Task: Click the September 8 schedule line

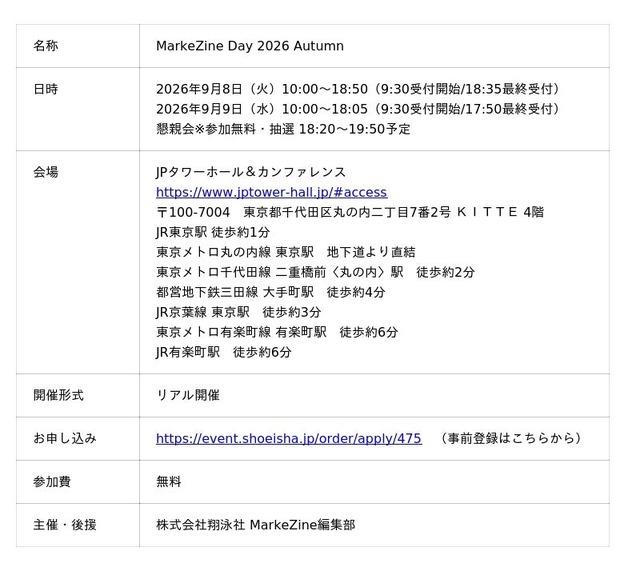Action: coord(359,89)
